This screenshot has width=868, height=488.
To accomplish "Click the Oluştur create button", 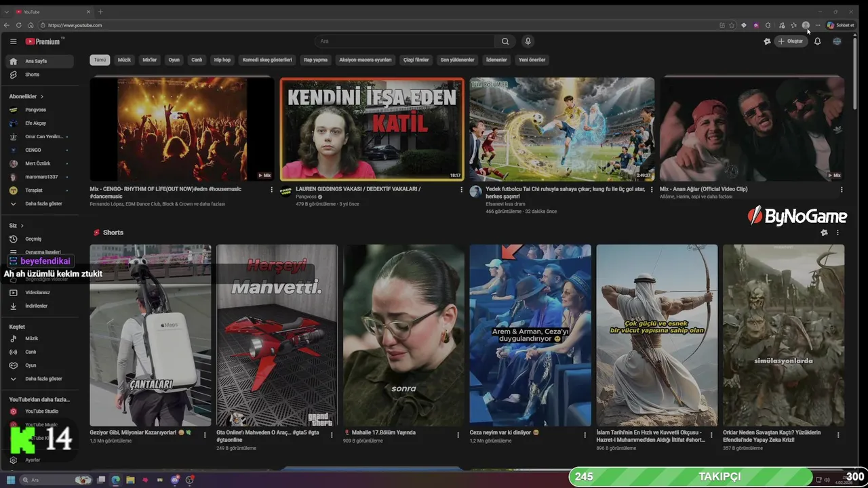I will [791, 41].
